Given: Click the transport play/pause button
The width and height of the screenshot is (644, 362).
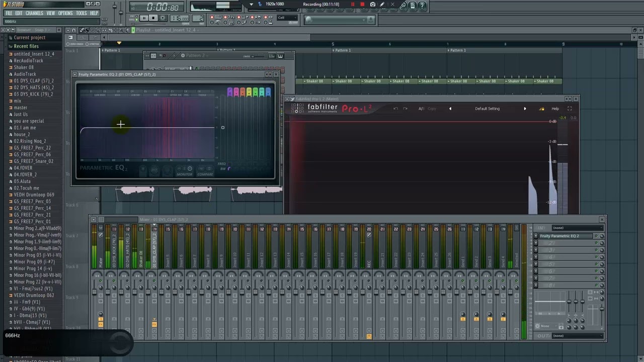Looking at the screenshot, I should [x=144, y=18].
